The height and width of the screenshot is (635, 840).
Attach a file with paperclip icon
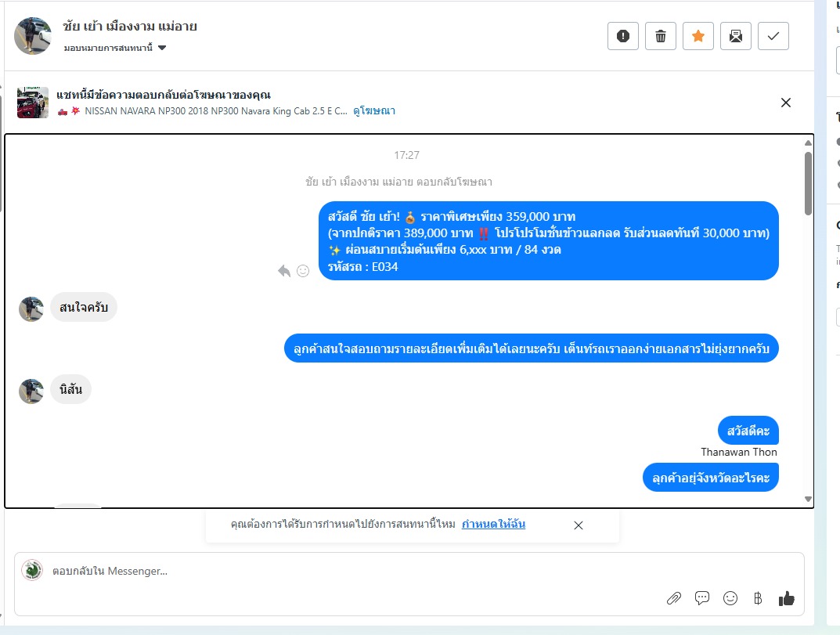[674, 598]
